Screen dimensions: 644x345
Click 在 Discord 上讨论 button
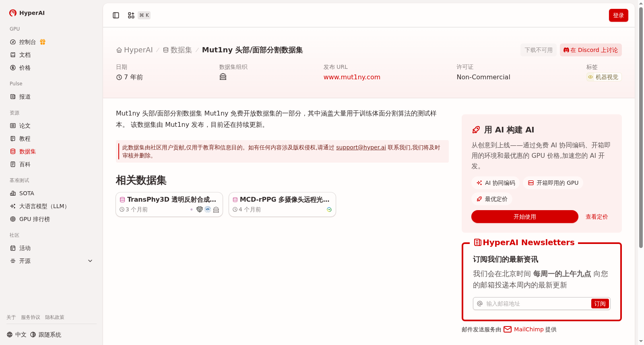coord(591,50)
